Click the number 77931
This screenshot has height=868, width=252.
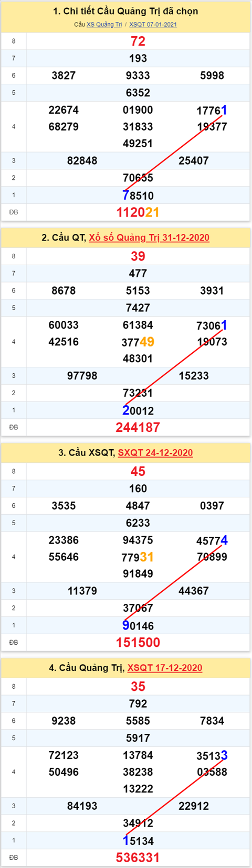coord(138,557)
